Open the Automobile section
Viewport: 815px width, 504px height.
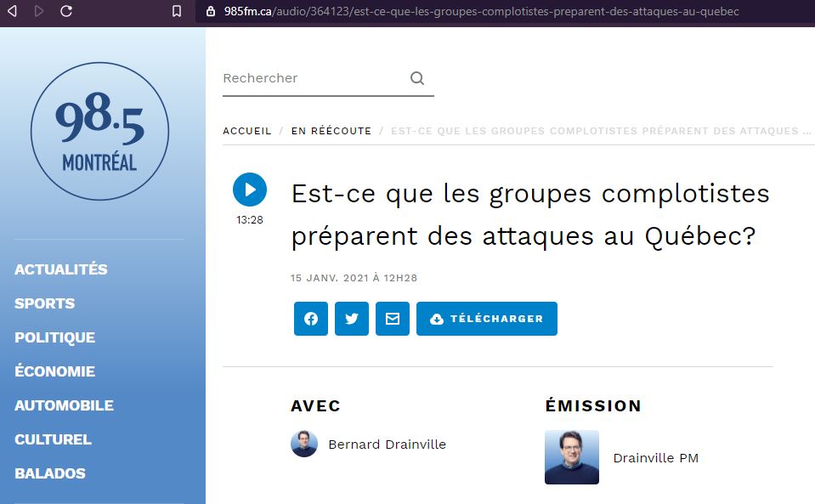(64, 405)
